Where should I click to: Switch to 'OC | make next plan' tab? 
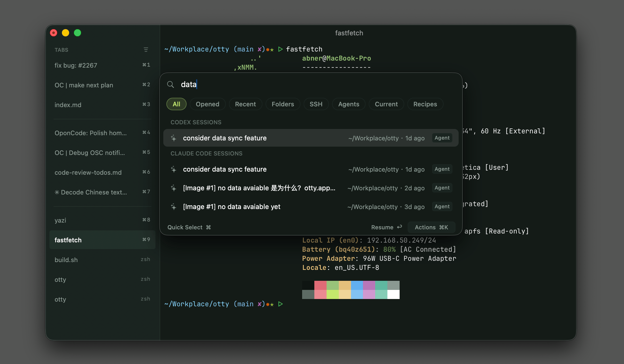[102, 85]
